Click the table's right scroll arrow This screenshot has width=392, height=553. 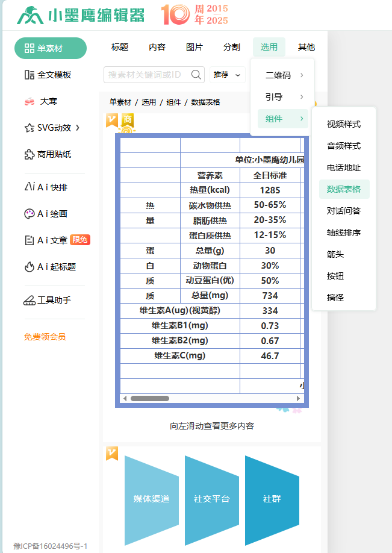pyautogui.click(x=298, y=399)
